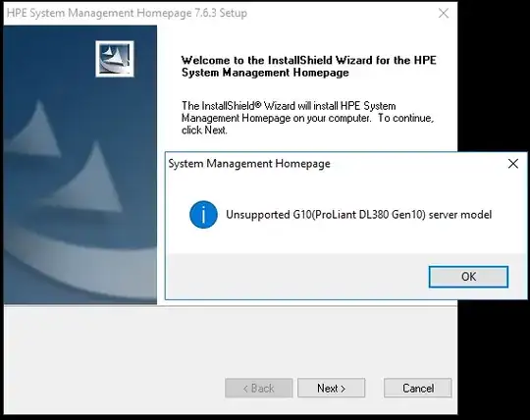Click the InstallShield logo icon

[x=115, y=59]
